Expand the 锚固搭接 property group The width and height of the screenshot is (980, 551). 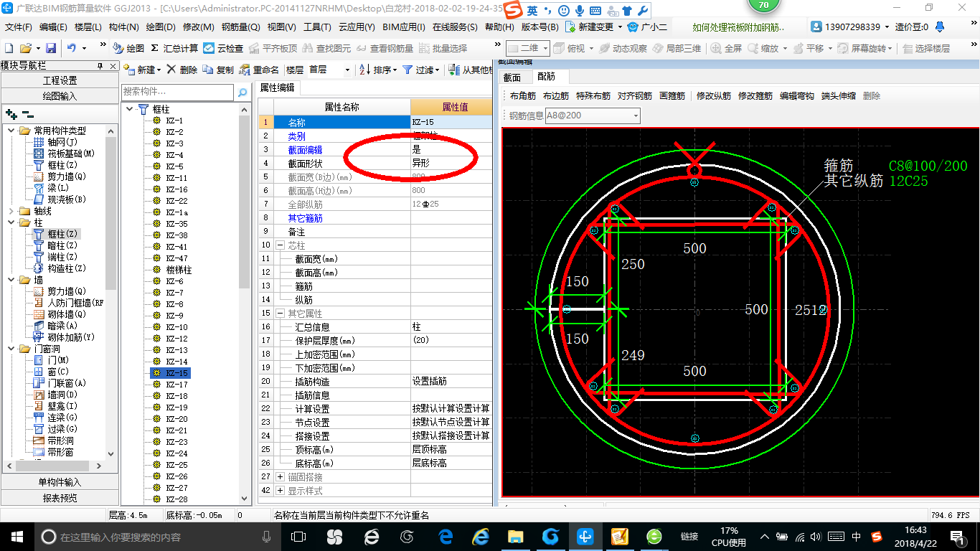coord(280,477)
